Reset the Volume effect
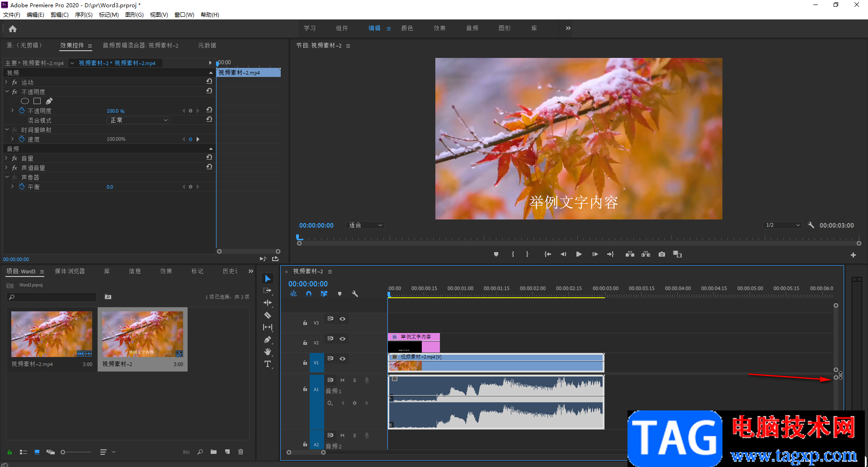The image size is (868, 467). coord(209,157)
